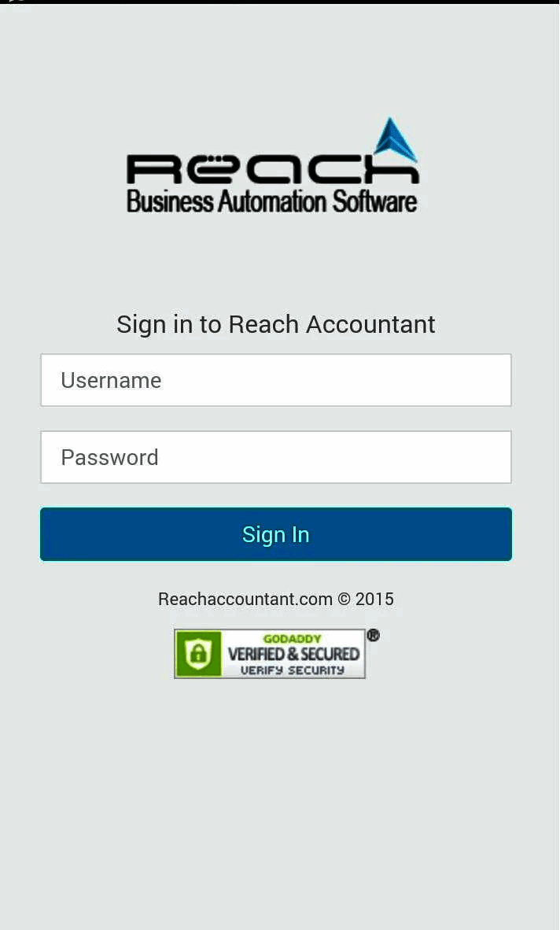Click the Reachaccountant.com footer text
The height and width of the screenshot is (930, 560).
[245, 599]
